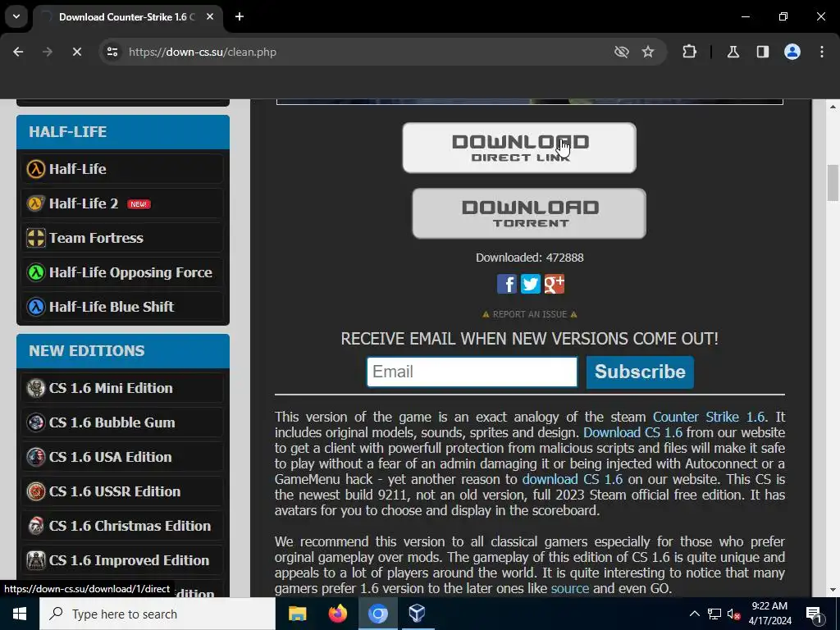Screen dimensions: 840x630
Task: Open the Chrome profile avatar
Action: click(792, 52)
